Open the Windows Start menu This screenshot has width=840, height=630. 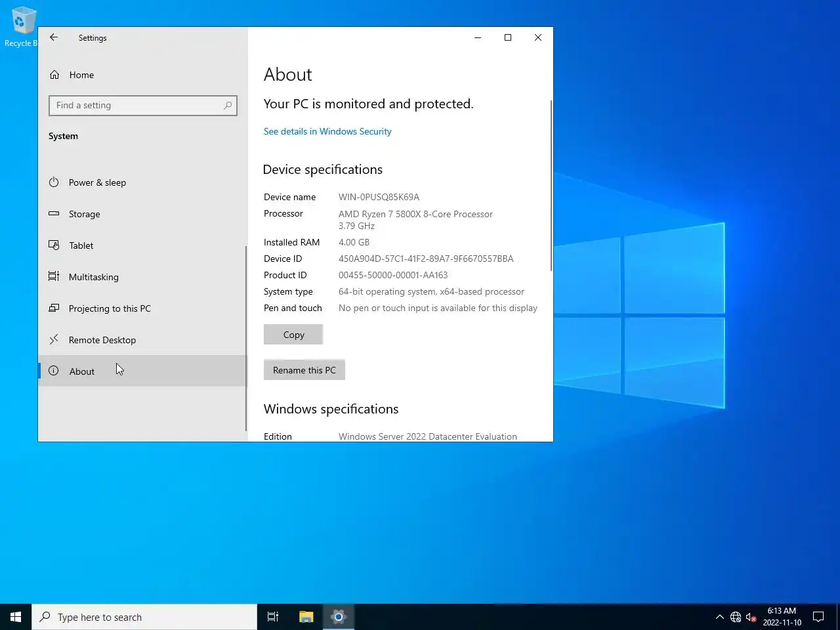click(x=16, y=617)
